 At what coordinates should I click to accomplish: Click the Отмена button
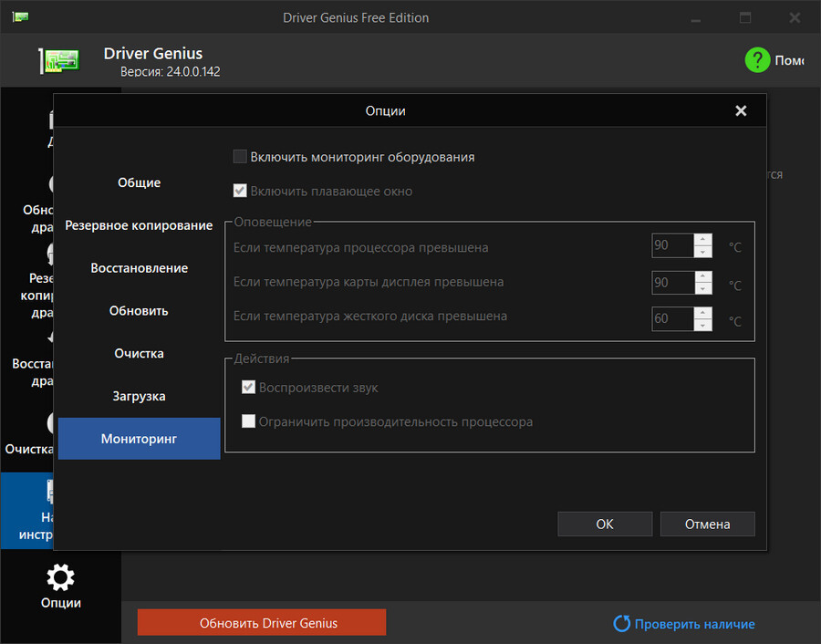[707, 525]
